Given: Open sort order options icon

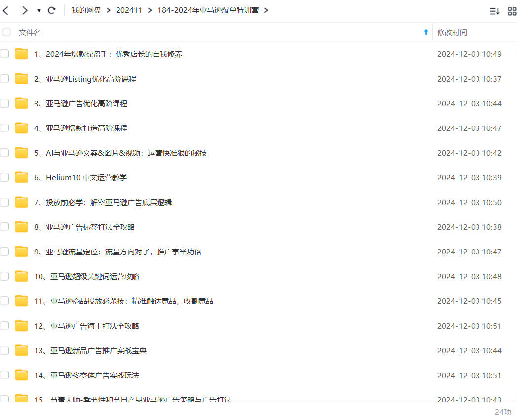Looking at the screenshot, I should coord(494,11).
